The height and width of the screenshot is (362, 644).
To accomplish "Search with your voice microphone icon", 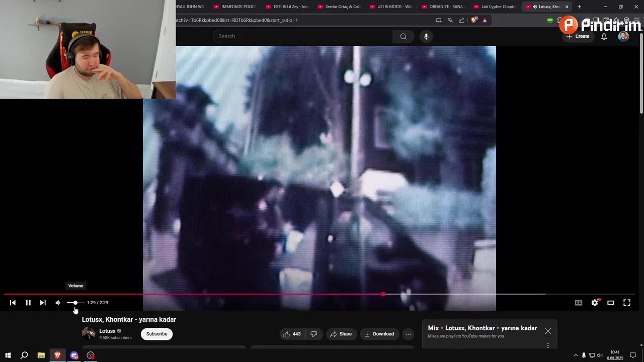I will tap(426, 36).
